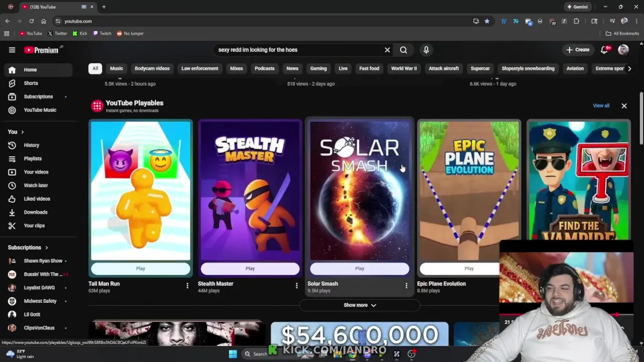This screenshot has width=644, height=362.
Task: Select the Podcasts filter chip
Action: pyautogui.click(x=265, y=68)
